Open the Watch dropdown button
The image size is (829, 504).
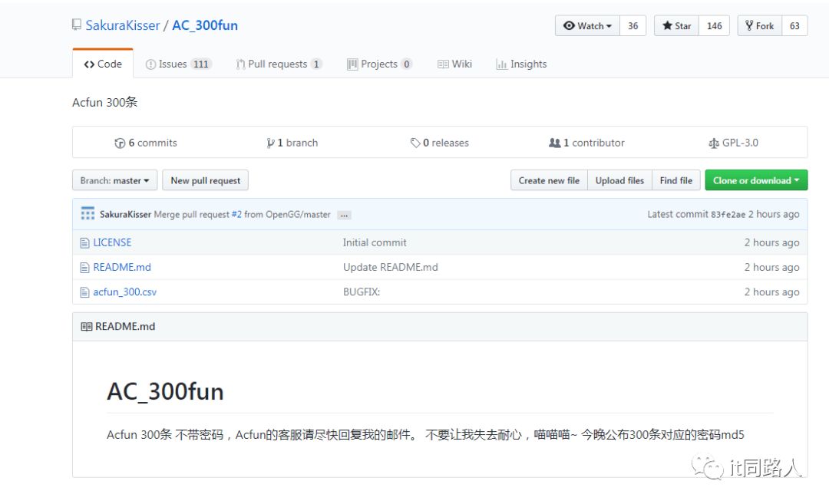(587, 26)
